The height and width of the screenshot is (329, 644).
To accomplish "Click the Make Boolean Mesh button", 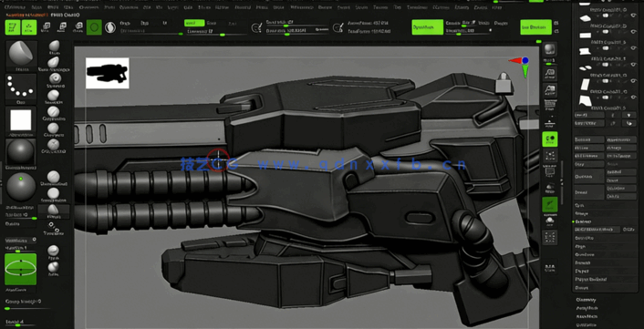I will pos(597,230).
